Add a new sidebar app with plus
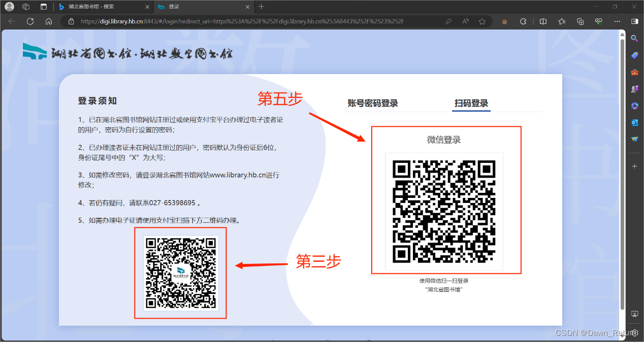This screenshot has height=342, width=644. click(634, 166)
